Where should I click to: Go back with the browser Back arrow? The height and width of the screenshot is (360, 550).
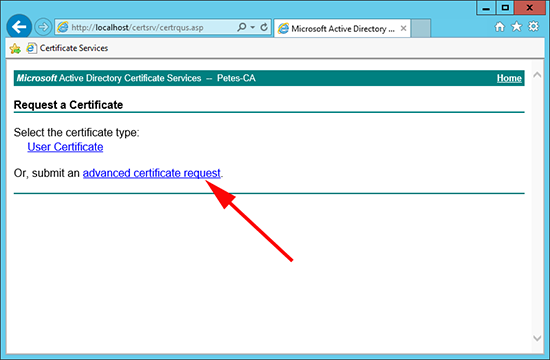[x=19, y=27]
